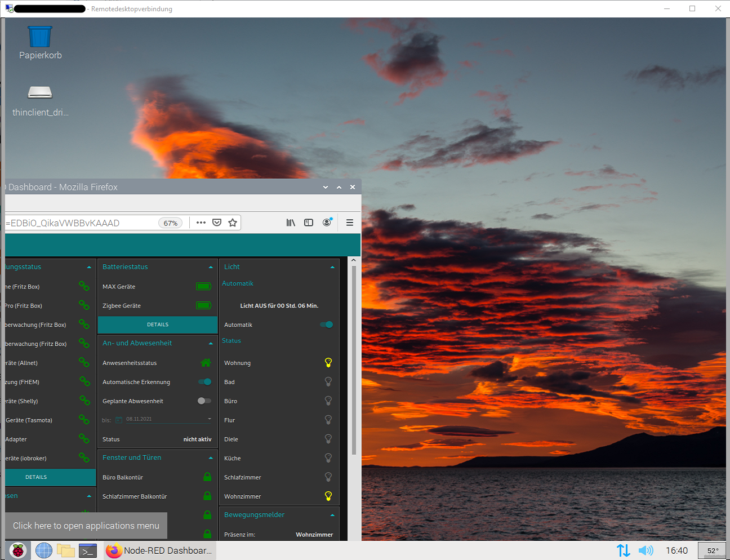The image size is (730, 560).
Task: Click calendar icon next to bis date
Action: tap(119, 420)
